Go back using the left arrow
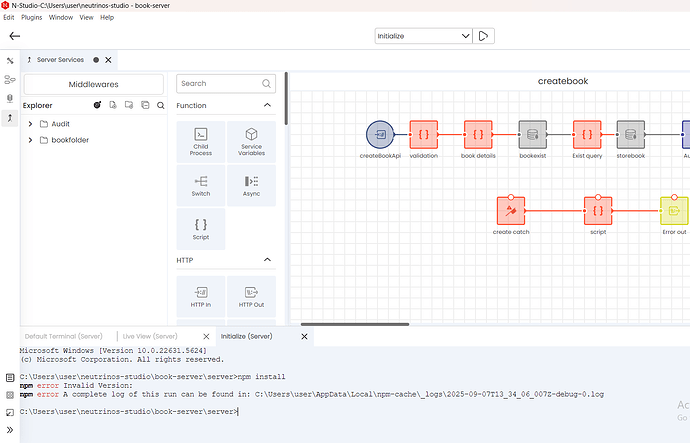Image resolution: width=690 pixels, height=443 pixels. click(x=15, y=36)
